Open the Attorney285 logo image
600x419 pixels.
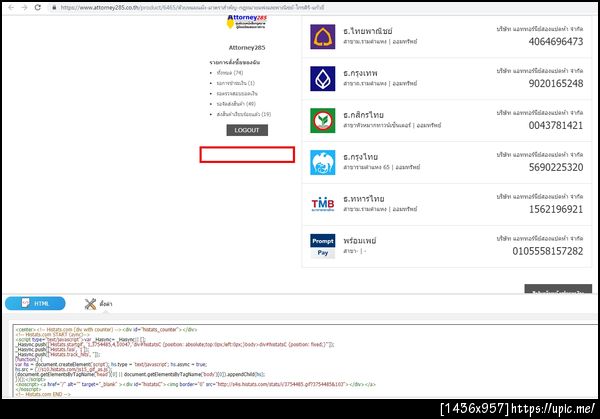(247, 22)
